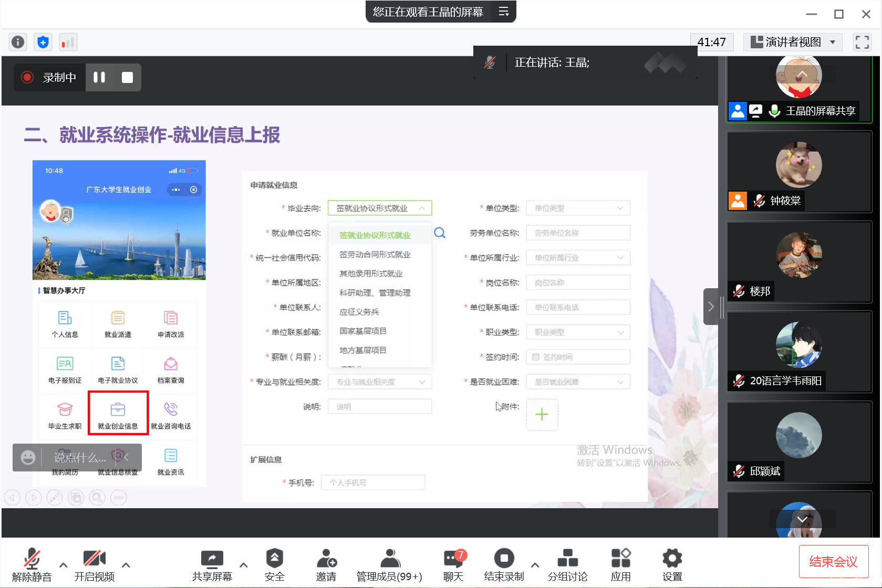Open meeting information icon
882x588 pixels.
tap(18, 42)
